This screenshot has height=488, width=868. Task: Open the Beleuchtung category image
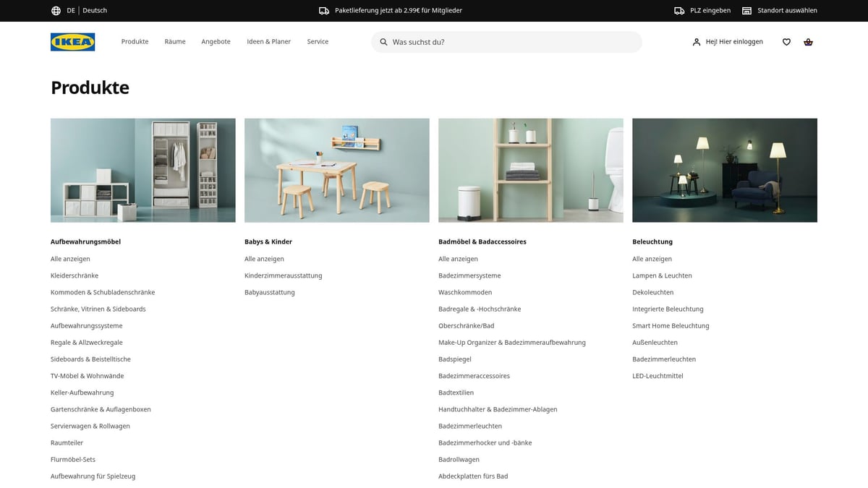tap(724, 169)
